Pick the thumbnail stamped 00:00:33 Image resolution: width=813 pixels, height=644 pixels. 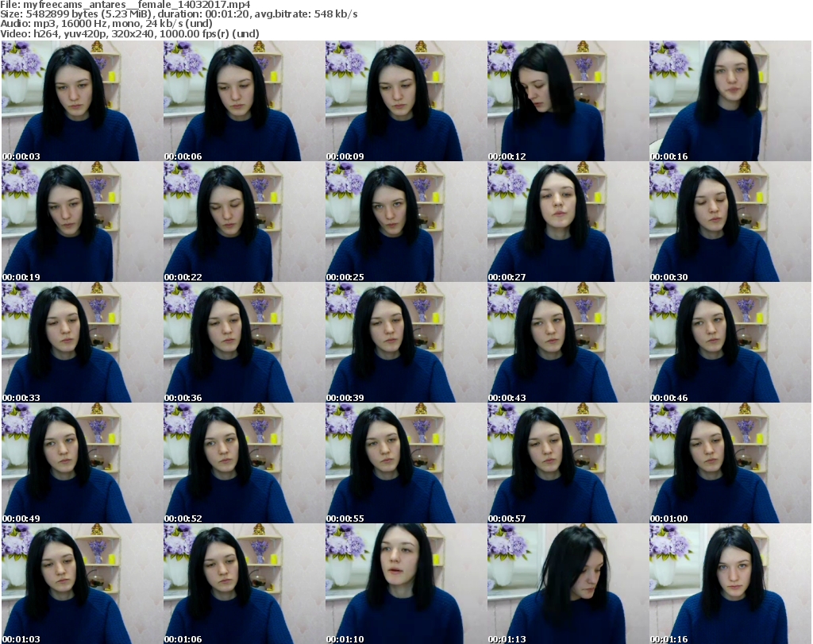[x=82, y=343]
